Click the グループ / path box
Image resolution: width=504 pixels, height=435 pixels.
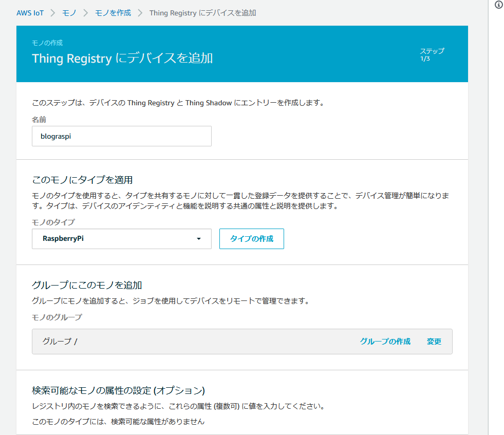tap(242, 342)
